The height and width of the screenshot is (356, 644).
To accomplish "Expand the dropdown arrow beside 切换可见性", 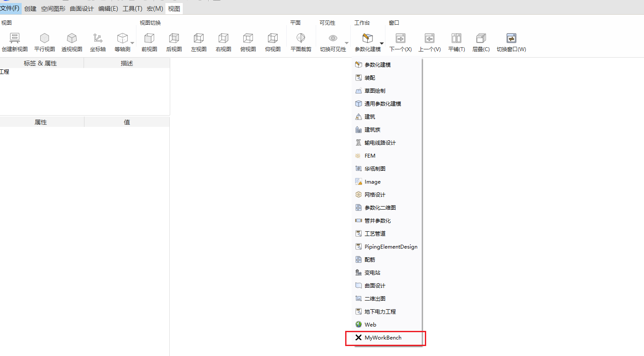I will [x=346, y=43].
